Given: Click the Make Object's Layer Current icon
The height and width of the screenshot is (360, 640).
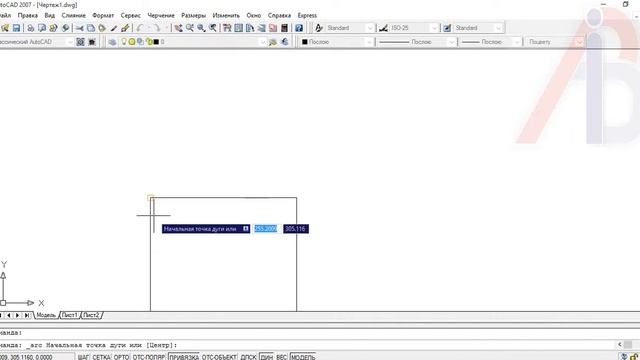Looking at the screenshot, I should pyautogui.click(x=273, y=42).
